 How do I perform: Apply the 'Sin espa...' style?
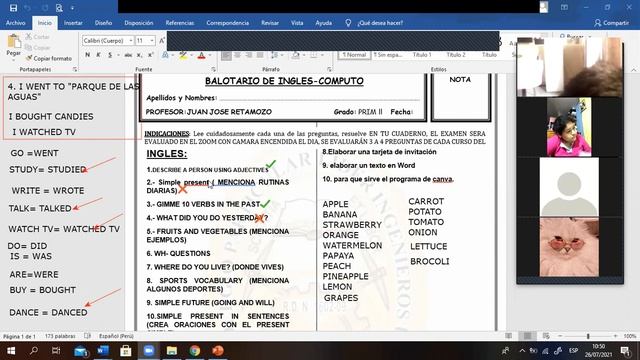click(388, 54)
